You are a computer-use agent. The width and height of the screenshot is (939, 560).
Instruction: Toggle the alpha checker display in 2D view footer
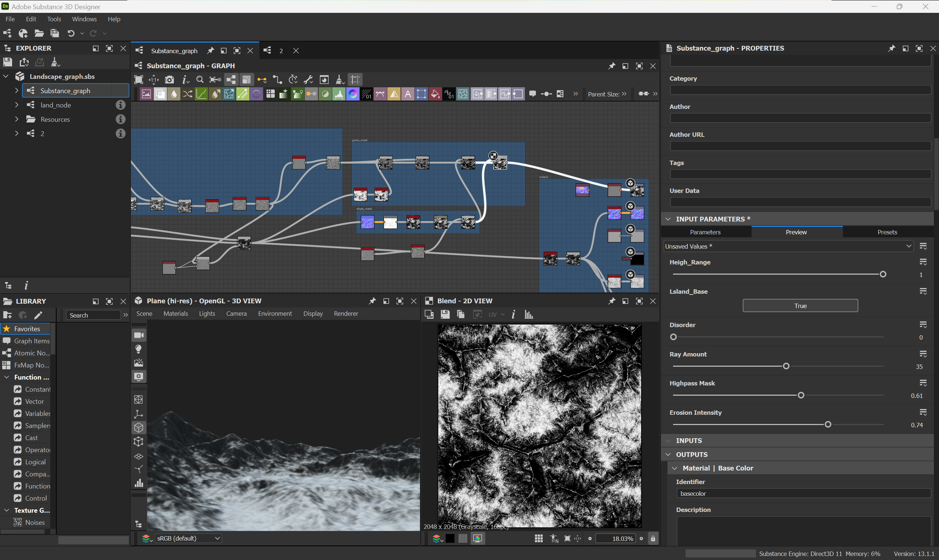pyautogui.click(x=463, y=538)
